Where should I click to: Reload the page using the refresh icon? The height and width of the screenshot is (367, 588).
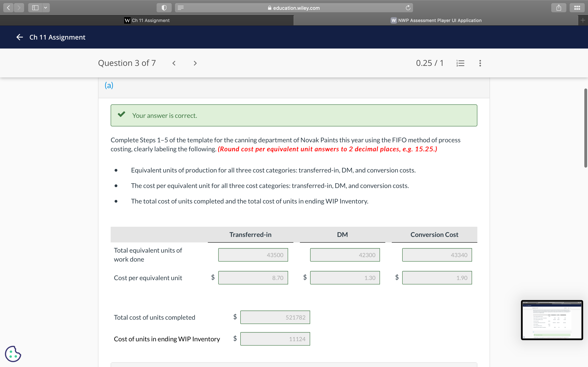(408, 8)
